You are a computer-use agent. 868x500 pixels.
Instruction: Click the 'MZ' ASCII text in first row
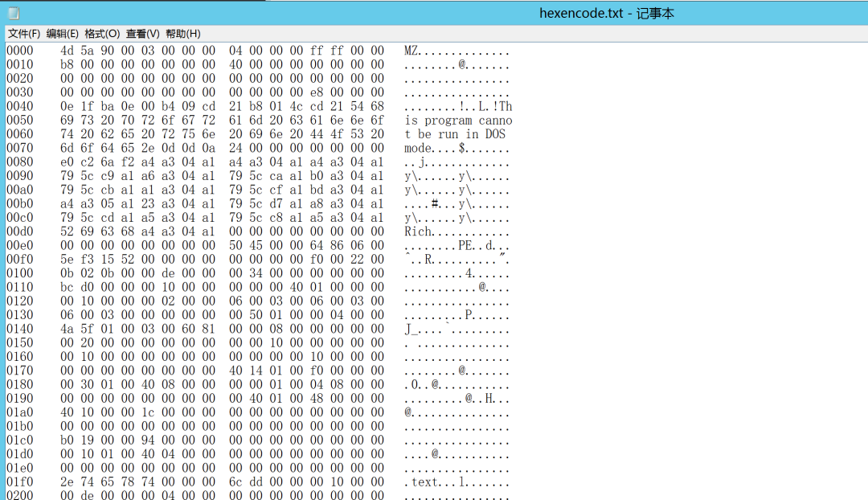tap(411, 51)
